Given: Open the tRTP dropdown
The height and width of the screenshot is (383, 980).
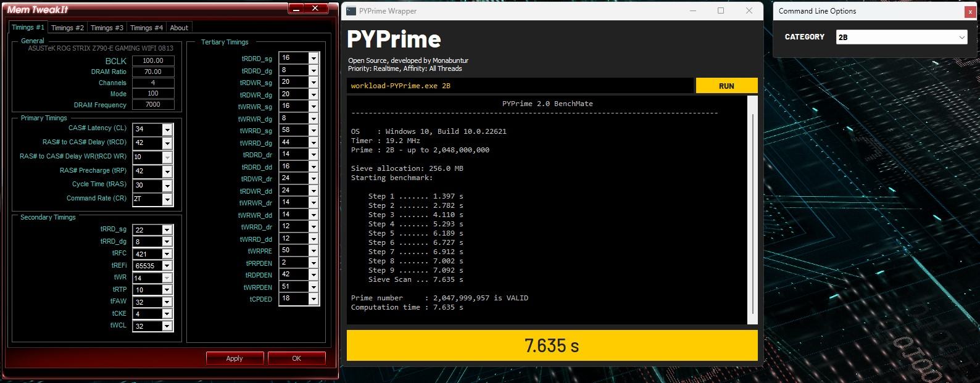Looking at the screenshot, I should coord(167,290).
